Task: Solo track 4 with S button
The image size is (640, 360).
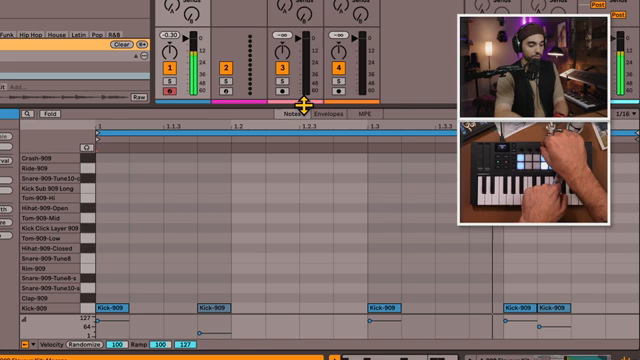Action: coord(338,81)
